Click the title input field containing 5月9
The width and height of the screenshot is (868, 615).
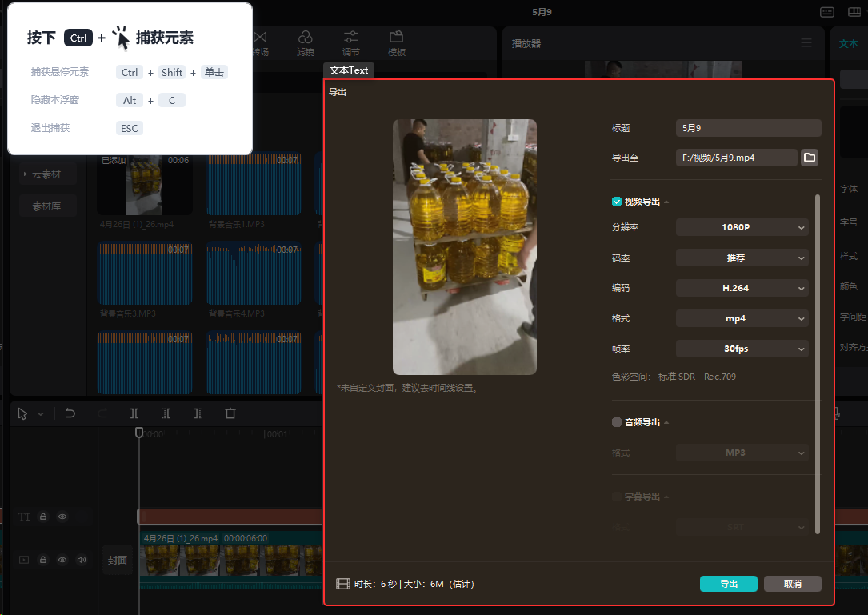pyautogui.click(x=748, y=128)
